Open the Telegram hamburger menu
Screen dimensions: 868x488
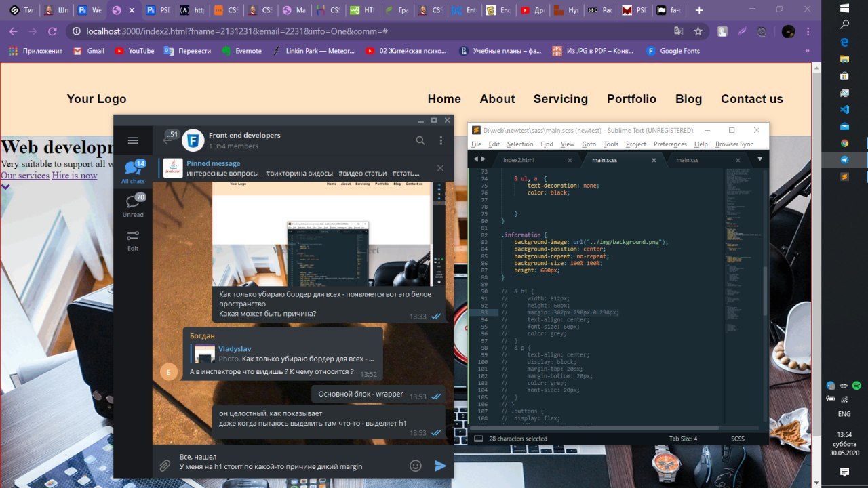point(133,140)
